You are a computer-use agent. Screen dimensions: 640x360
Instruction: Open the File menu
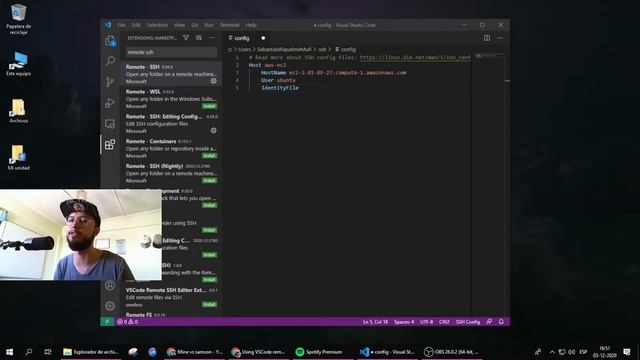[x=122, y=25]
